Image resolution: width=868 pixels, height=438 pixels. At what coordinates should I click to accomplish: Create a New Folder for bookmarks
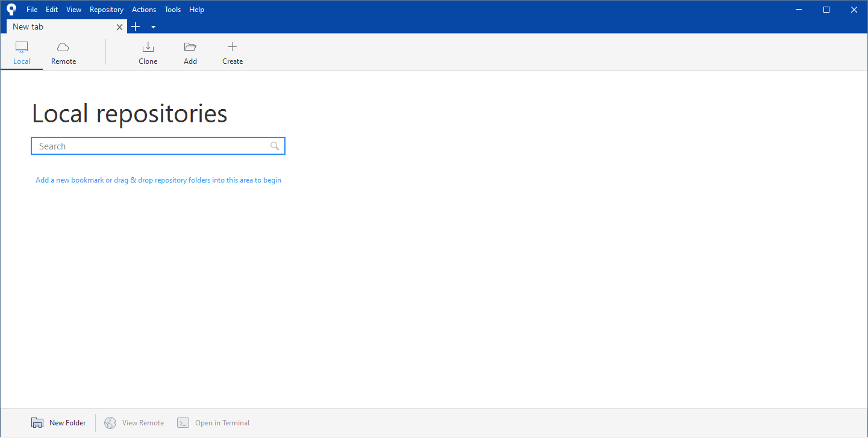click(58, 422)
